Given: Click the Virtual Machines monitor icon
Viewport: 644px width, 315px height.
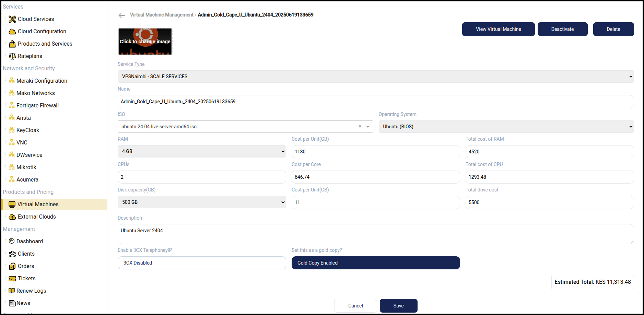Looking at the screenshot, I should (x=12, y=205).
